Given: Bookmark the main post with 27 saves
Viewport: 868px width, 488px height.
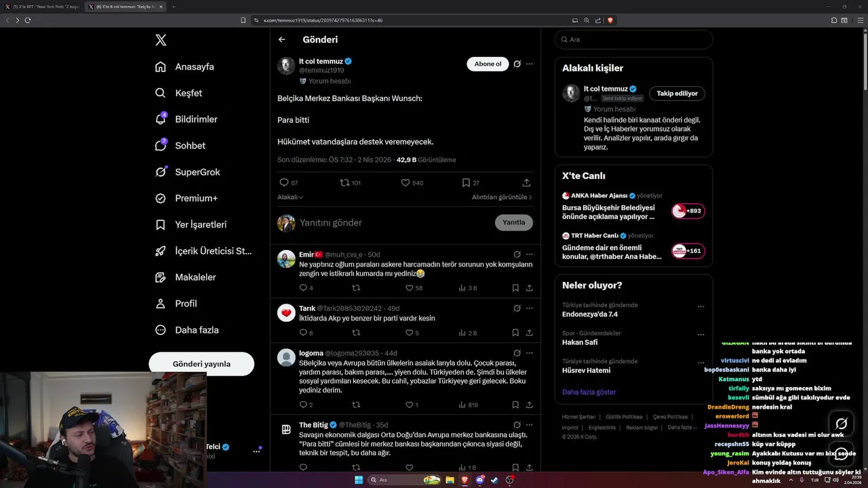Looking at the screenshot, I should click(466, 183).
